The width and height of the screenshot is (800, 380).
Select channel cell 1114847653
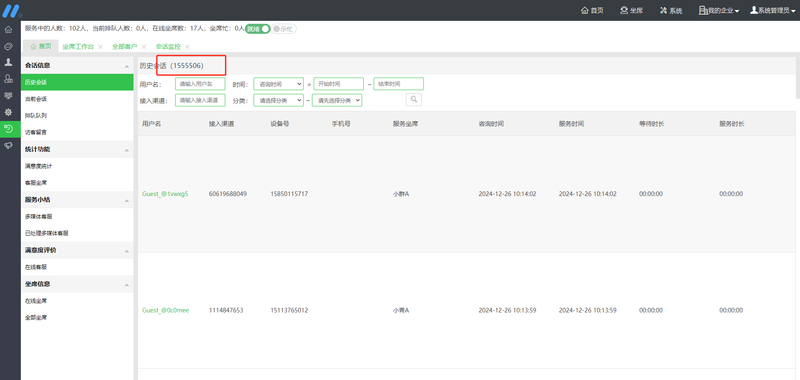click(x=226, y=310)
